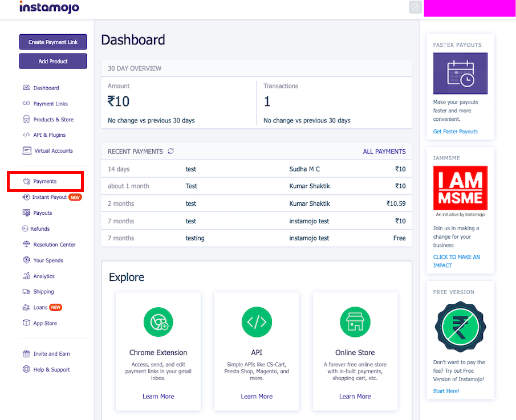Click the Amount ₹10 overview value
The width and height of the screenshot is (516, 420).
(119, 101)
